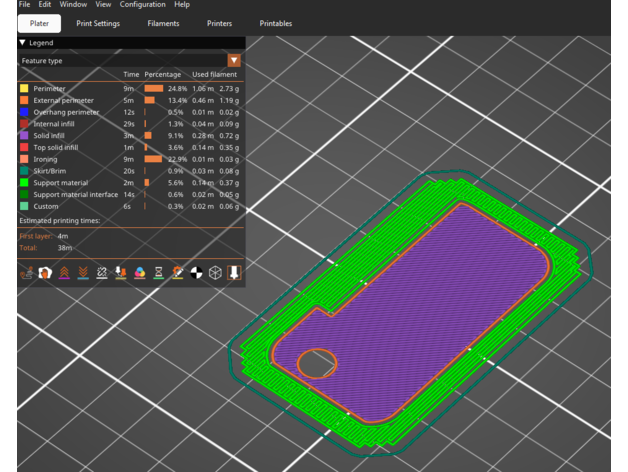Viewport: 628px width, 472px height.
Task: Click the wipe moves icon
Action: click(x=46, y=272)
